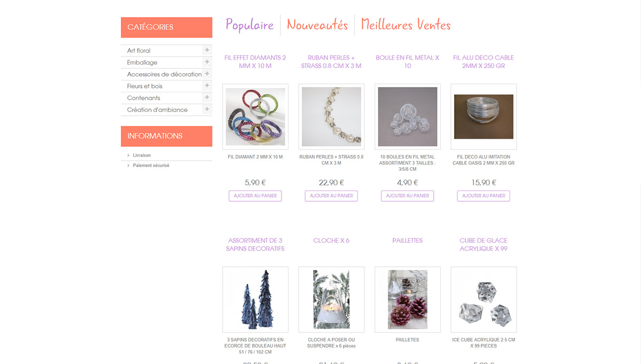Expand Accessoires de décoration plus icon
Viewport: 641px width, 364px height.
tap(207, 74)
